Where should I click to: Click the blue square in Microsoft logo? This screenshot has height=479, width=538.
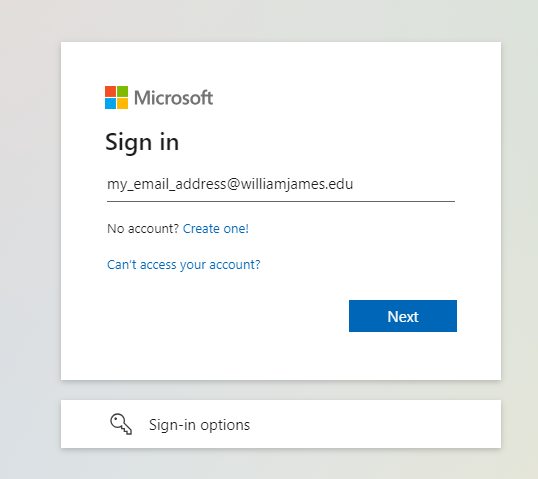110,104
